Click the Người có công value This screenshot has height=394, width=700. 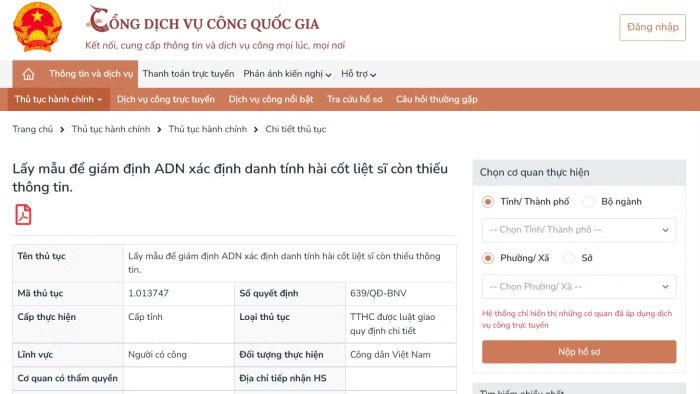coord(157,355)
